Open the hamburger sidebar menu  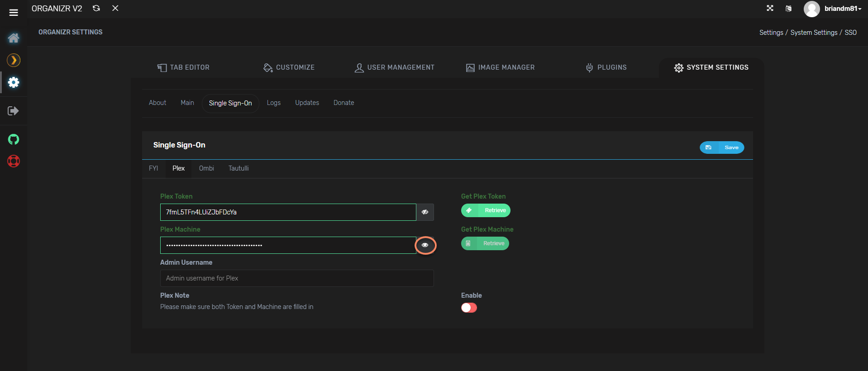pyautogui.click(x=14, y=13)
